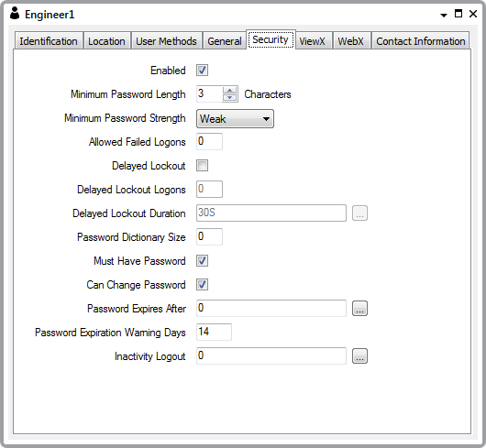Image resolution: width=486 pixels, height=448 pixels.
Task: Click browse button beside Delayed Lockout Duration
Action: [x=359, y=213]
